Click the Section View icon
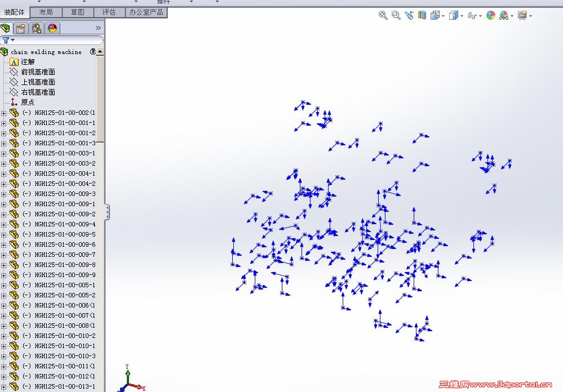Viewport: 563px width, 392px height. (x=422, y=15)
